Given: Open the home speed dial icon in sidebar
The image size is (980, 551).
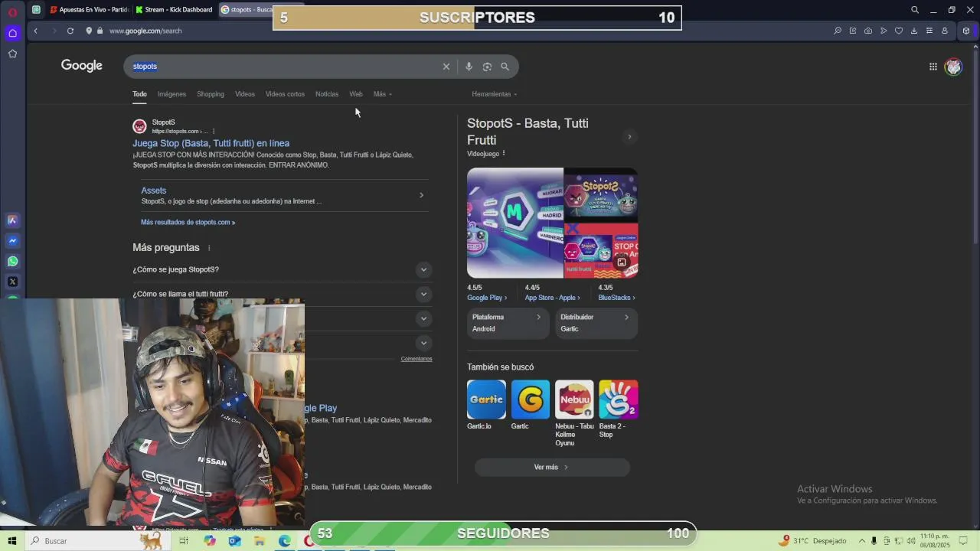Looking at the screenshot, I should pos(12,33).
